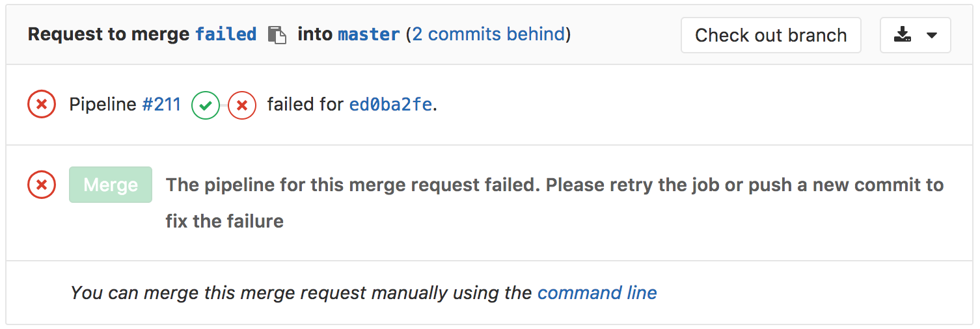This screenshot has height=329, width=980.
Task: Open the "failed" source branch link
Action: pyautogui.click(x=226, y=34)
